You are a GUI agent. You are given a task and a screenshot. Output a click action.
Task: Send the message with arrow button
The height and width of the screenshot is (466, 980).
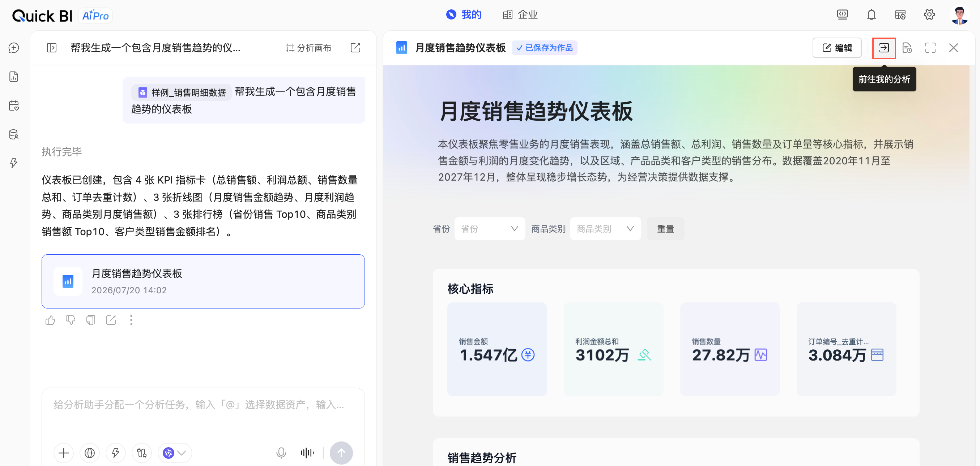[341, 453]
